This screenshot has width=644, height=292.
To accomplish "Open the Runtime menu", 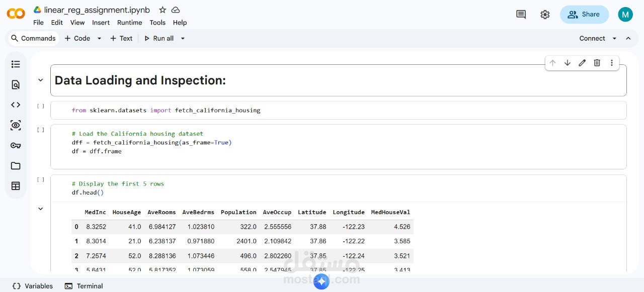I will (129, 23).
